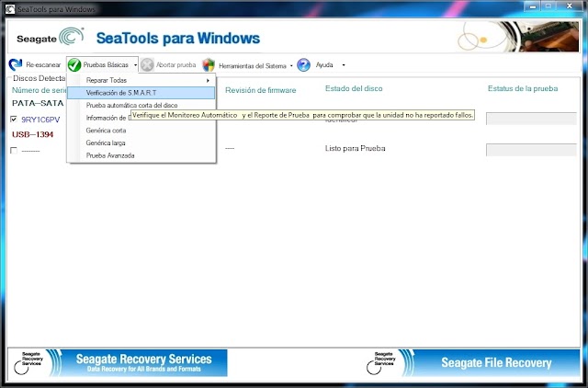Screen dimensions: 588x388
Task: Click the Re-escanear button label
Action: (43, 65)
